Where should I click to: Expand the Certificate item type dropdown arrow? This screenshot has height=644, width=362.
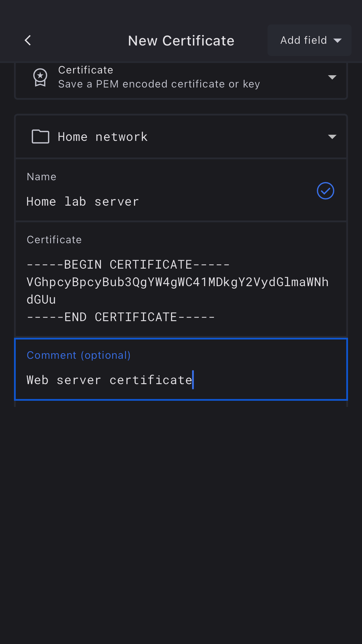[332, 77]
